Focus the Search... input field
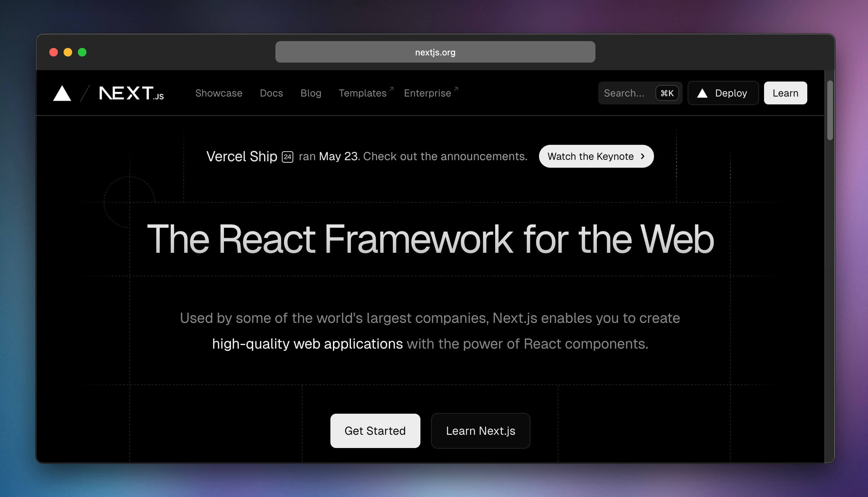 (625, 93)
